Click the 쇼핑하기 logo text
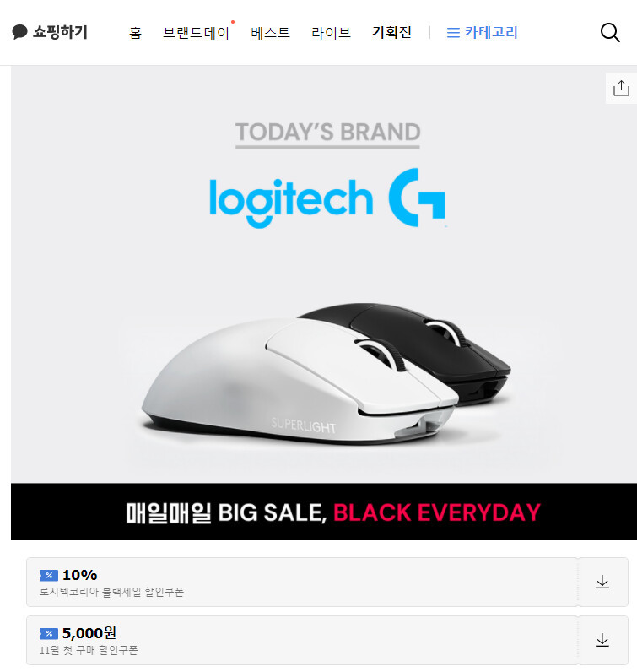 pyautogui.click(x=60, y=32)
